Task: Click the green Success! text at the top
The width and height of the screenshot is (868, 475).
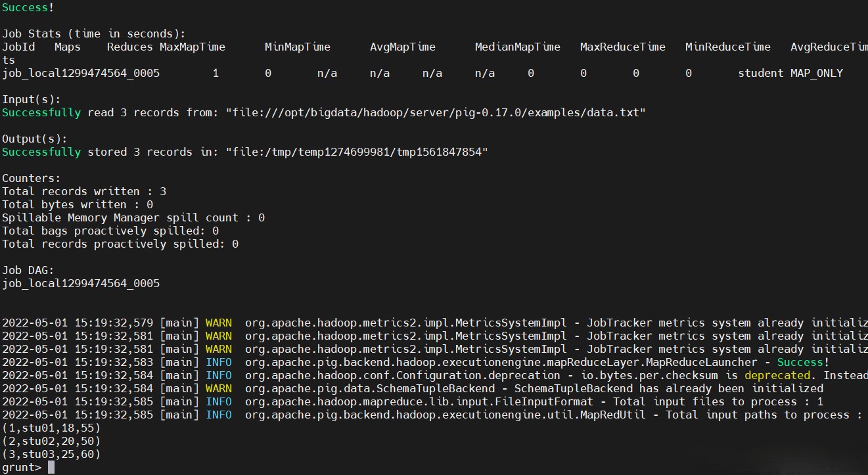Action: pos(25,7)
